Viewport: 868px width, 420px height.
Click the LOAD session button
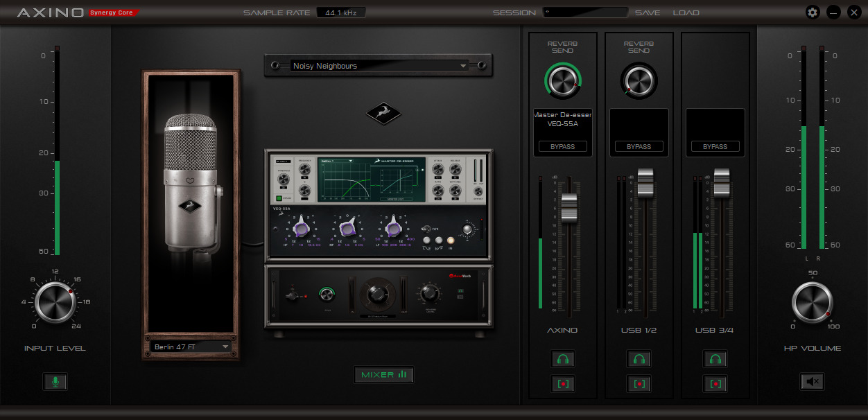pos(686,12)
